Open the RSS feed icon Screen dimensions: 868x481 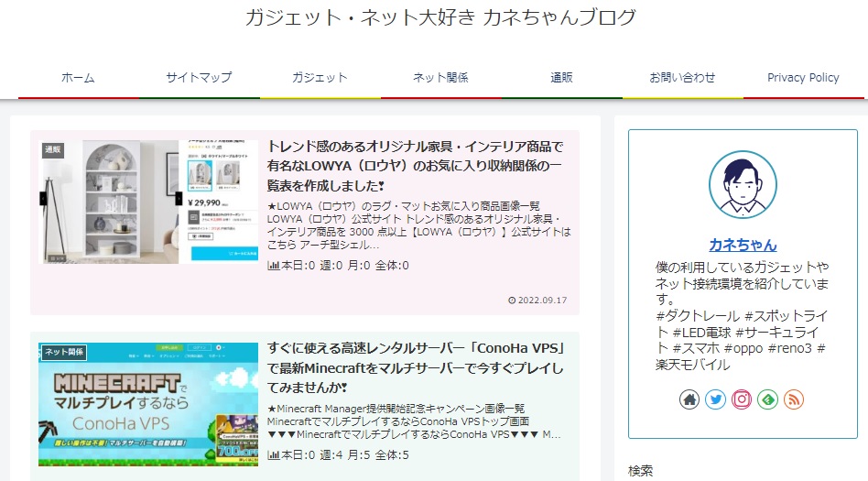click(x=794, y=399)
